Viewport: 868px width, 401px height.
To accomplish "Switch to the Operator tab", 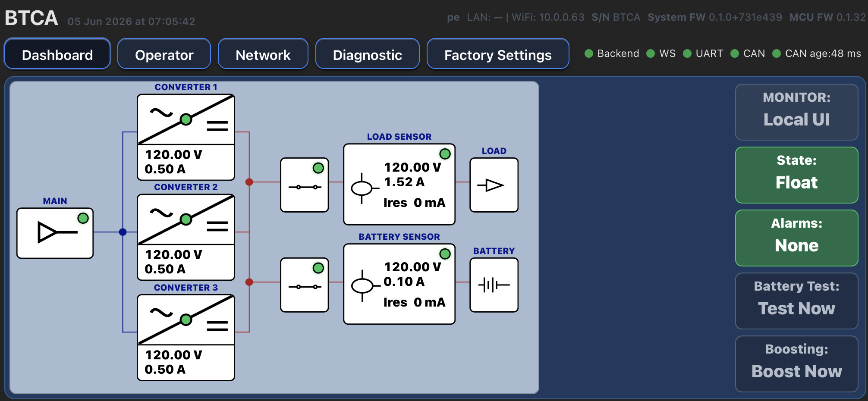I will [164, 54].
